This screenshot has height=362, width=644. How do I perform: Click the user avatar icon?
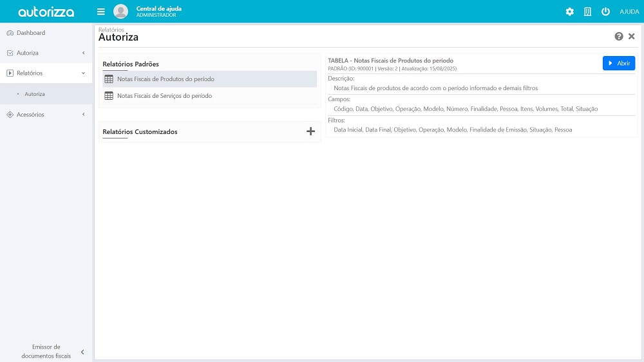coord(120,12)
